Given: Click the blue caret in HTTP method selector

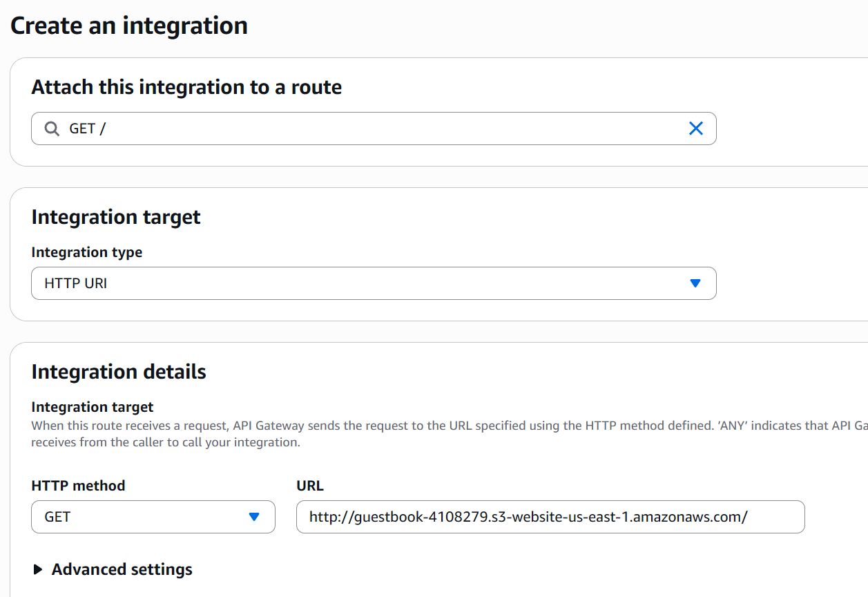Looking at the screenshot, I should coord(253,517).
